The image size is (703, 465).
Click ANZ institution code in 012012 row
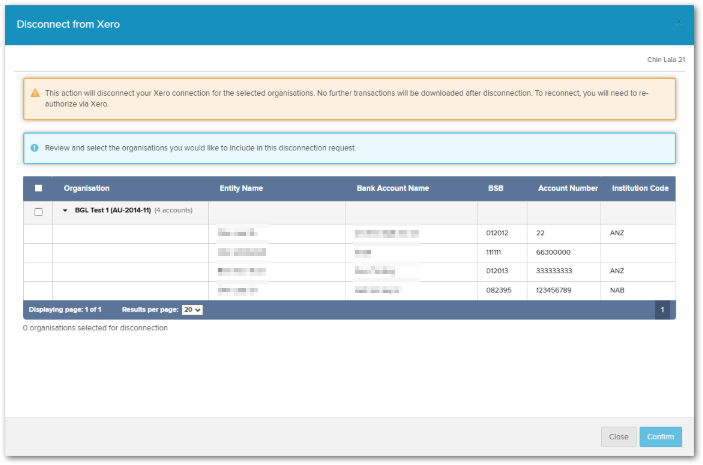click(x=617, y=233)
